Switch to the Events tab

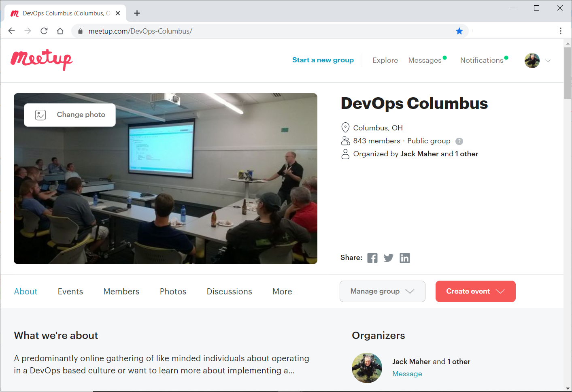70,292
